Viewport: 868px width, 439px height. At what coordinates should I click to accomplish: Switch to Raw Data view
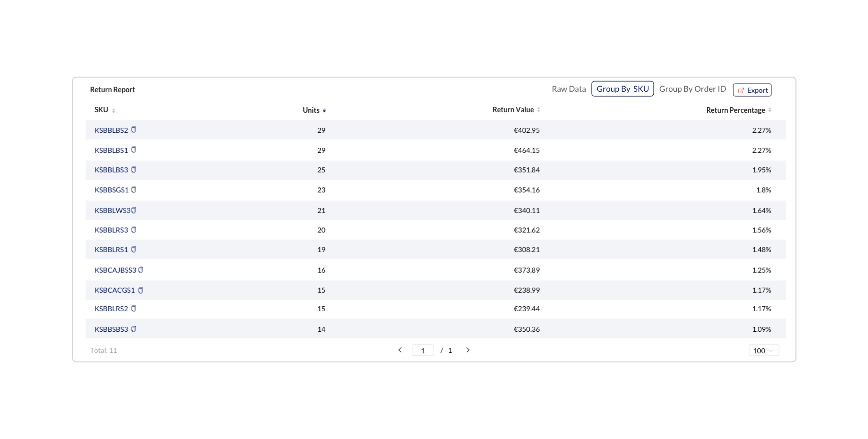tap(569, 89)
